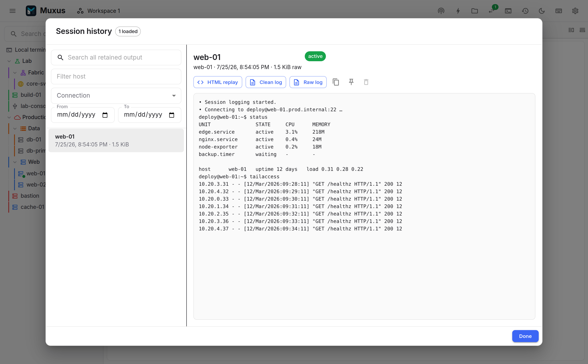The image size is (588, 364).
Task: Open settings gear icon
Action: (575, 11)
